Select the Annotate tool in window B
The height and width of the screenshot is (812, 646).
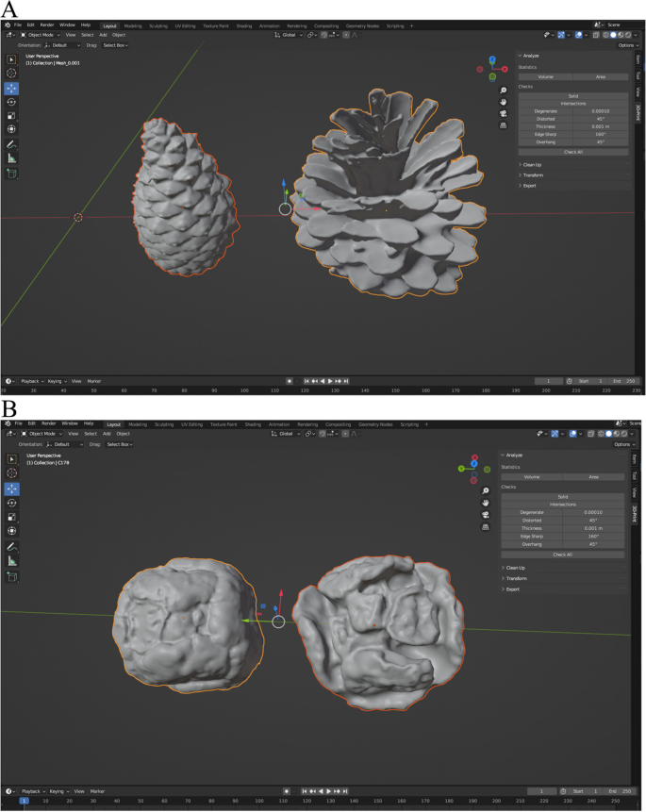pyautogui.click(x=12, y=546)
